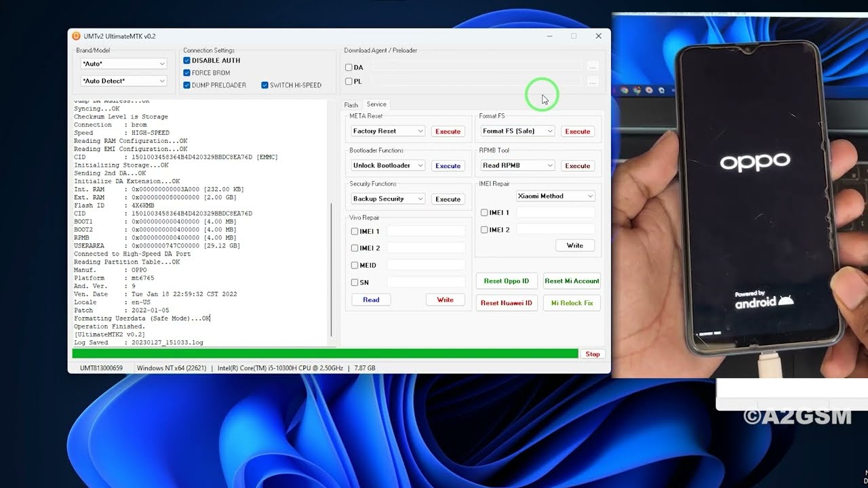The image size is (868, 488).
Task: Click the IMEI Repair IMEI 1 field
Action: (555, 212)
